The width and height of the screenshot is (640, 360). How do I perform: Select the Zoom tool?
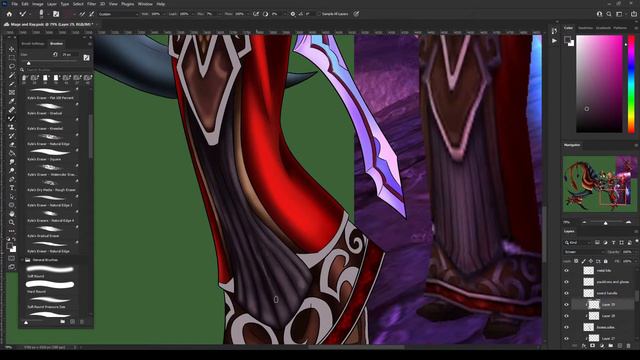(x=11, y=222)
